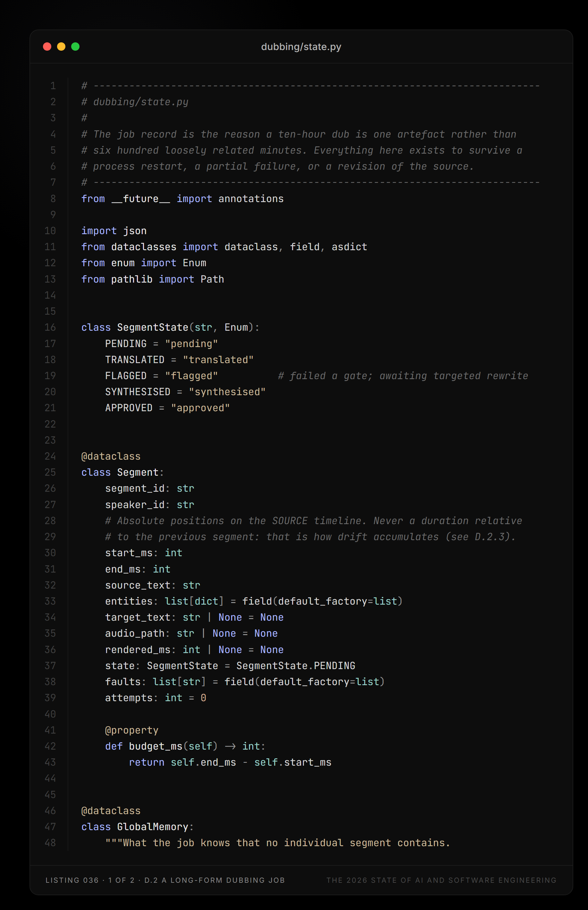The height and width of the screenshot is (910, 588).
Task: Click the green maximize window dot
Action: 75,47
